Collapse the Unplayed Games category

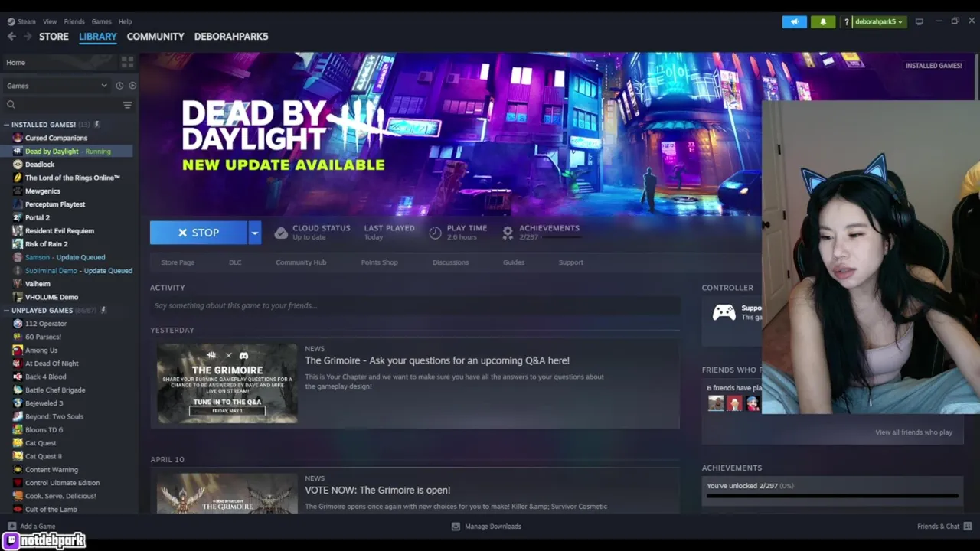click(x=6, y=311)
